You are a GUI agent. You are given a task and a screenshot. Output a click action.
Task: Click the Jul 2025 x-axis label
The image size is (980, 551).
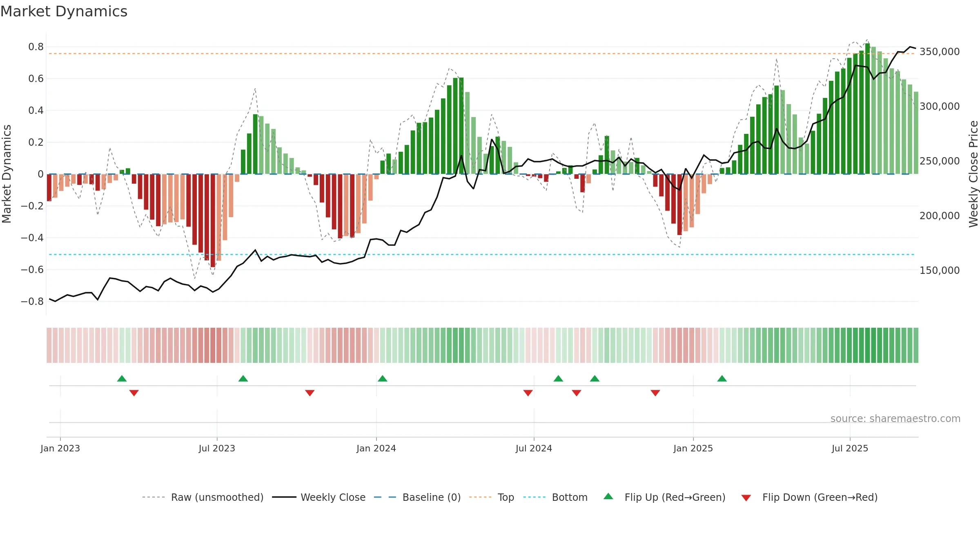(850, 448)
